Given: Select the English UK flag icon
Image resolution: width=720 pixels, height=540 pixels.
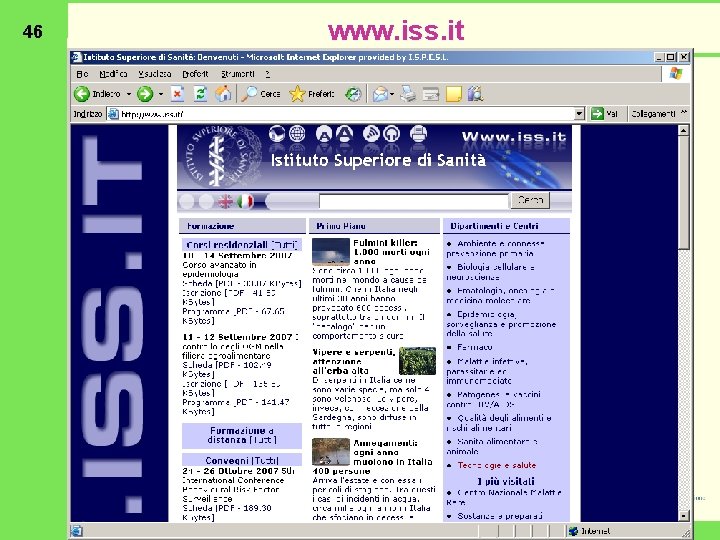Looking at the screenshot, I should tap(225, 201).
